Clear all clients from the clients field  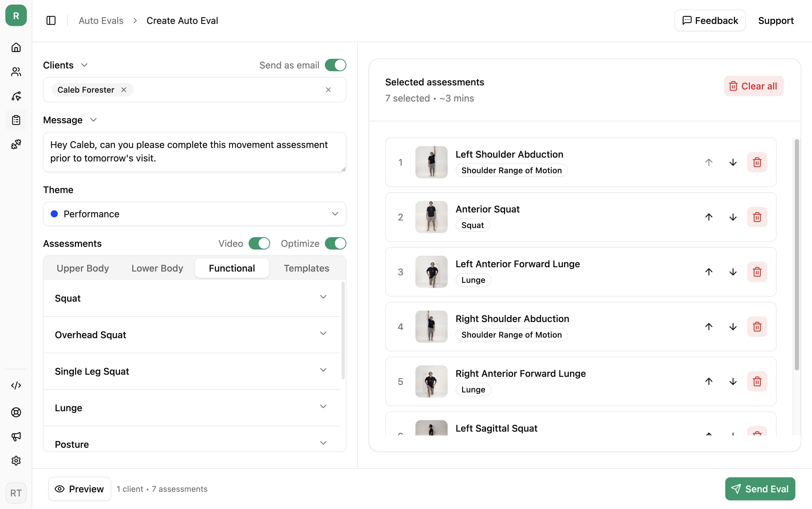point(328,90)
